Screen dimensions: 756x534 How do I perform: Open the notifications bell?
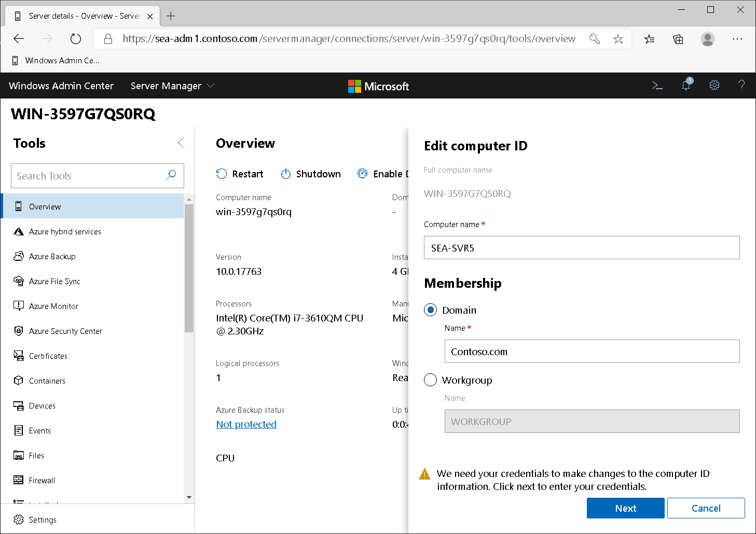[x=686, y=85]
